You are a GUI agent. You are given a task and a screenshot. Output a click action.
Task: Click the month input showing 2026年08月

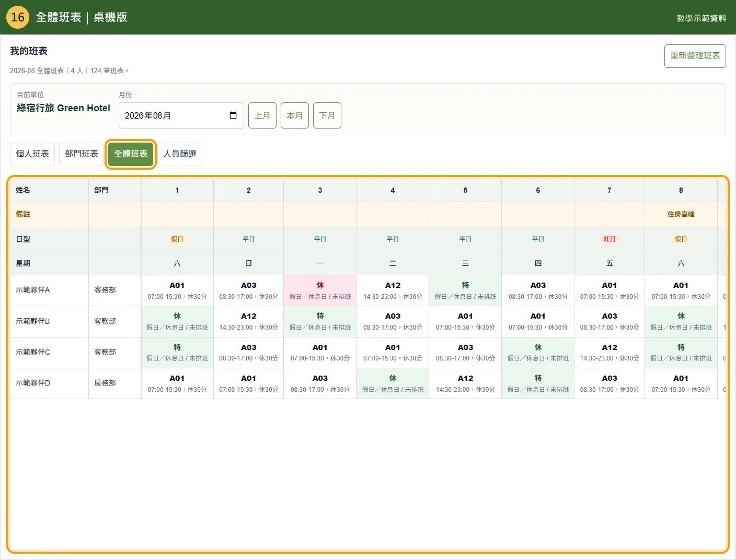(181, 115)
